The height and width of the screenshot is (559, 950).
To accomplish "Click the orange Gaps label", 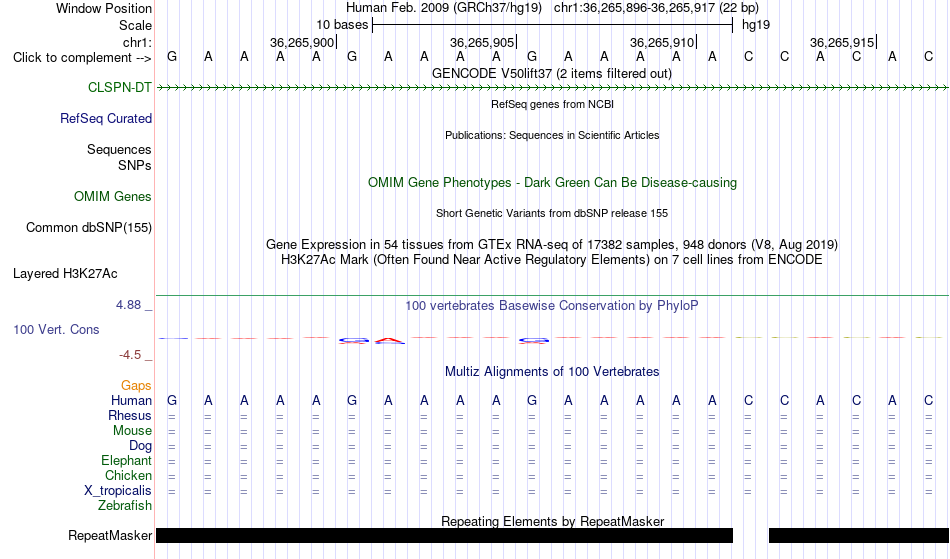I will (x=136, y=386).
